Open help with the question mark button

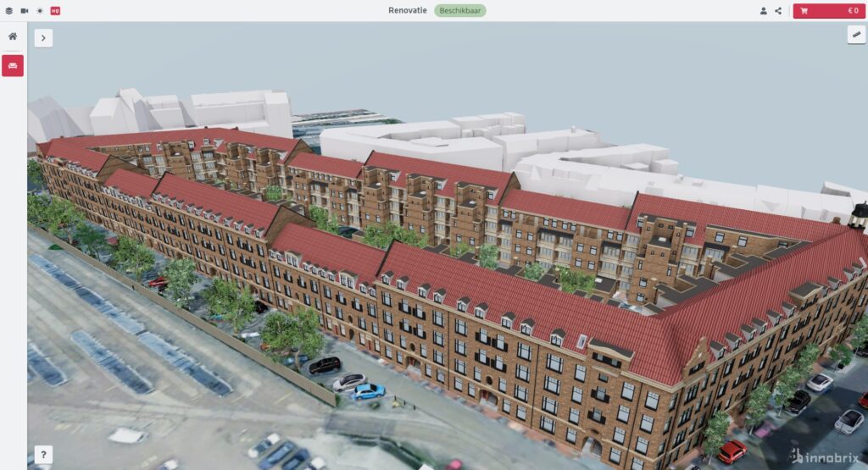(x=43, y=454)
